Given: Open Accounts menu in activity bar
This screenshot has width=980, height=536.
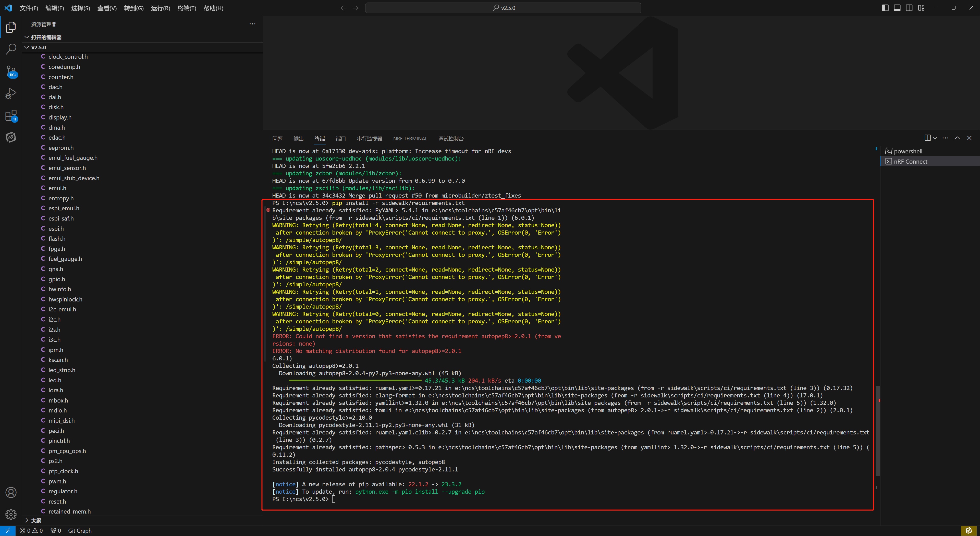Looking at the screenshot, I should [x=11, y=492].
